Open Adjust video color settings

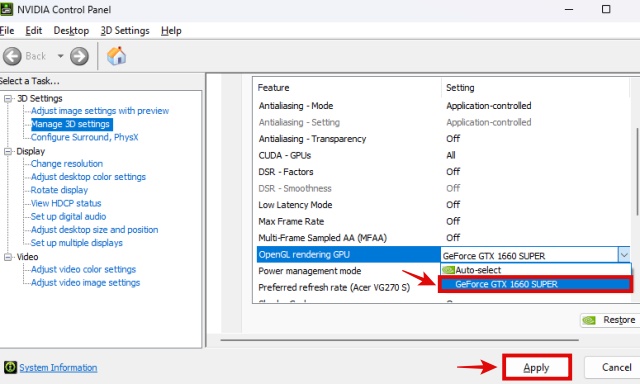click(83, 269)
